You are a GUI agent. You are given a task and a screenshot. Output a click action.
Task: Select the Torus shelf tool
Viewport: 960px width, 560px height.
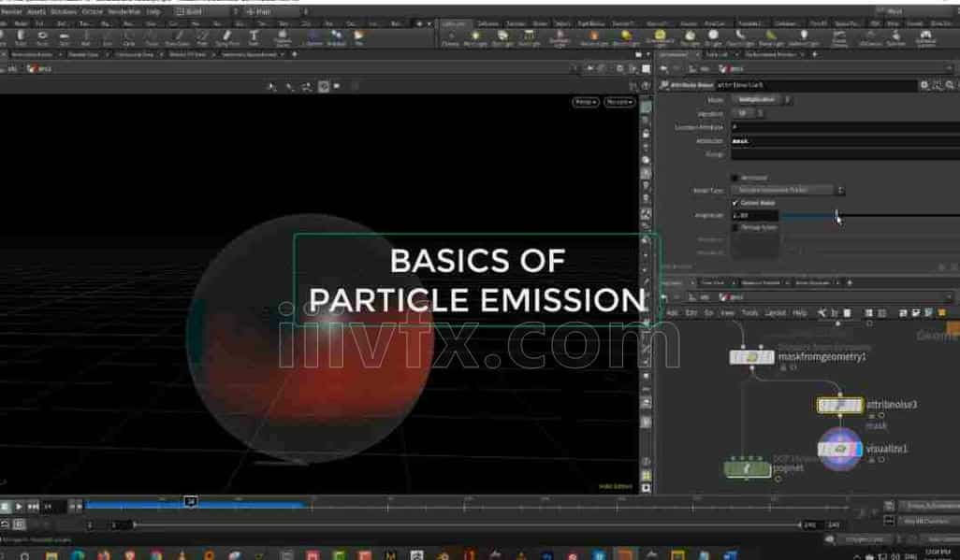(x=42, y=38)
